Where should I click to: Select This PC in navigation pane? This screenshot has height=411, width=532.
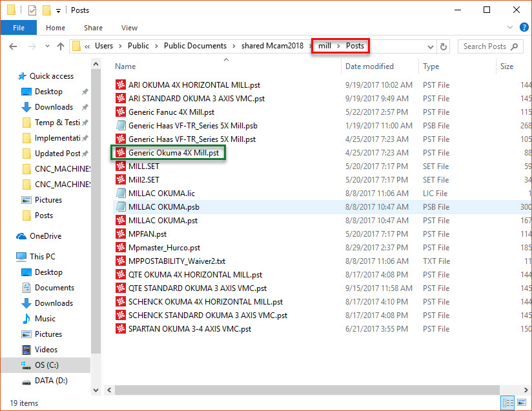pyautogui.click(x=43, y=257)
